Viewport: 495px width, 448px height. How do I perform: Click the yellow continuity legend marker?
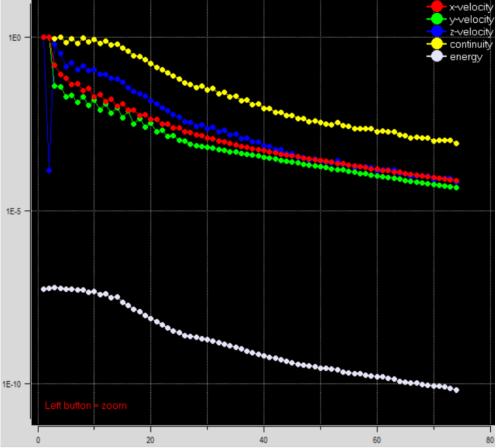pyautogui.click(x=437, y=44)
